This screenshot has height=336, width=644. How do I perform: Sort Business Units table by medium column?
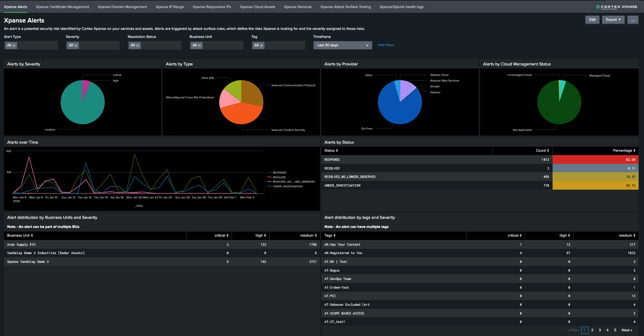[308, 236]
